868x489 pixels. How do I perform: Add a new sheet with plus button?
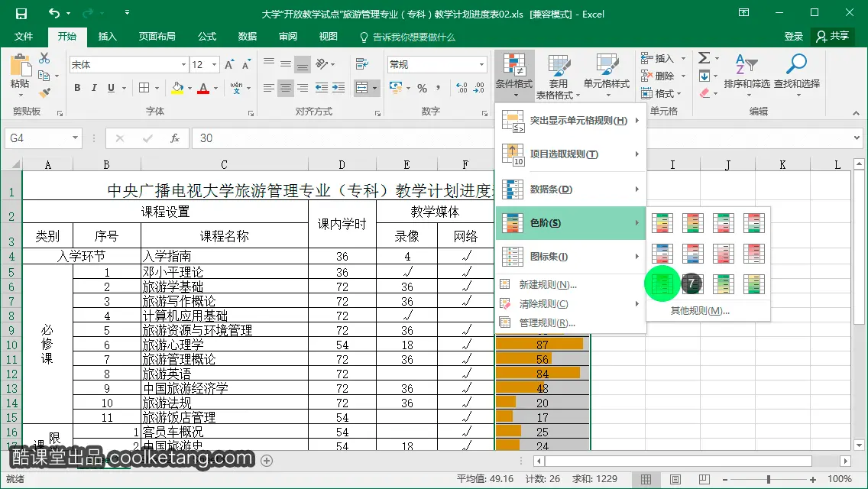coord(267,460)
